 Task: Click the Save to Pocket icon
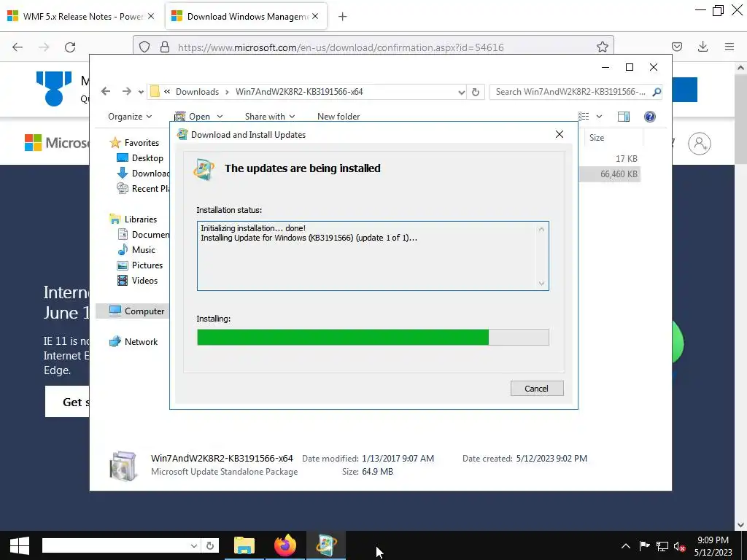click(677, 47)
